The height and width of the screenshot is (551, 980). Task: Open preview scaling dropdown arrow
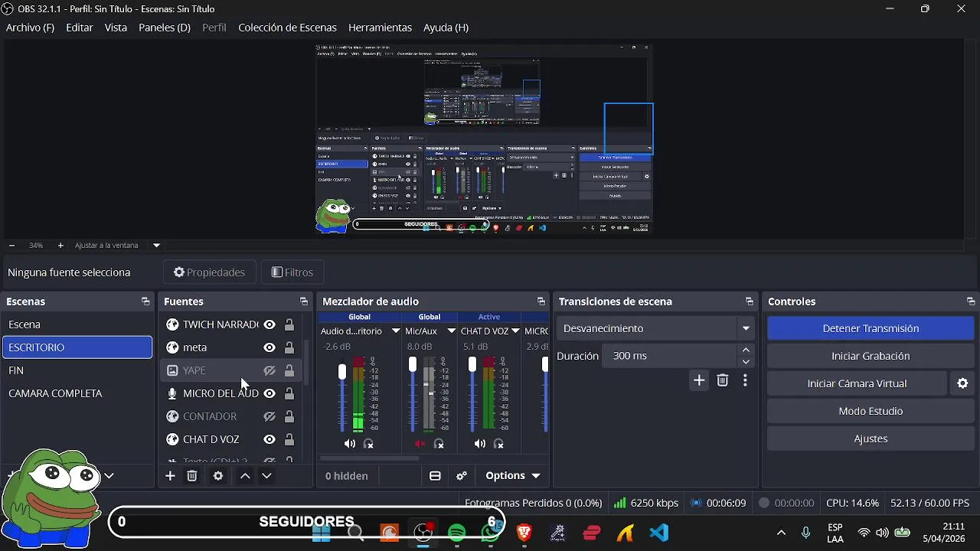[x=156, y=246]
